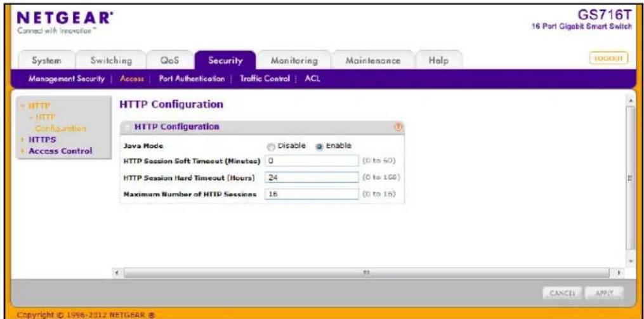Click the CANCEL button

[x=562, y=293]
